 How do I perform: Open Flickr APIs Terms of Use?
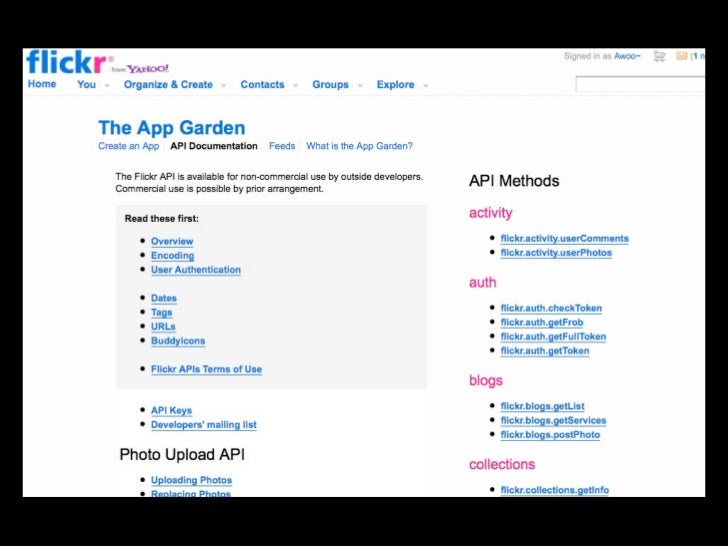(207, 369)
